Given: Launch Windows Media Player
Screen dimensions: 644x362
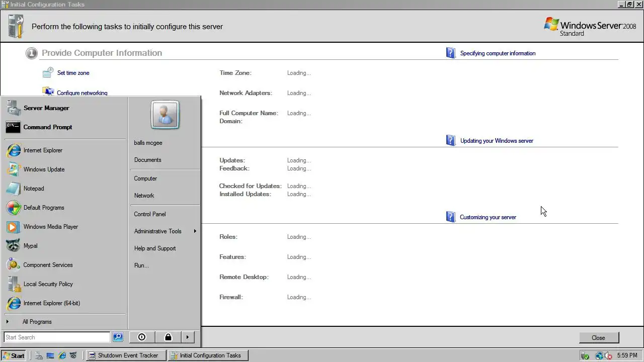Looking at the screenshot, I should pos(64,227).
